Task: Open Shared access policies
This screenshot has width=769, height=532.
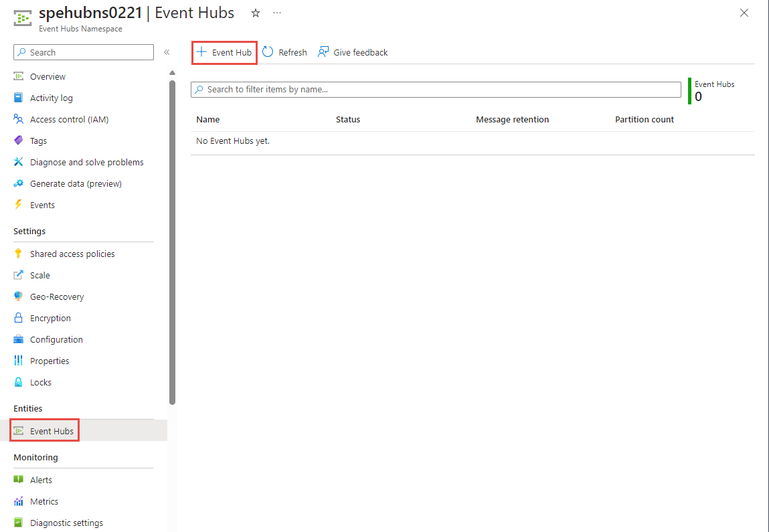Action: (72, 254)
